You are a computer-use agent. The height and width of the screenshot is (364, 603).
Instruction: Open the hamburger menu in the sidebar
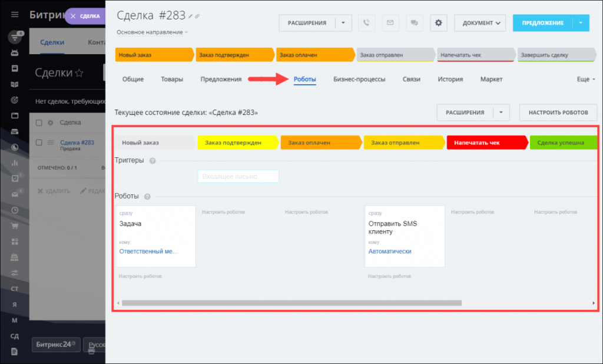click(x=15, y=15)
